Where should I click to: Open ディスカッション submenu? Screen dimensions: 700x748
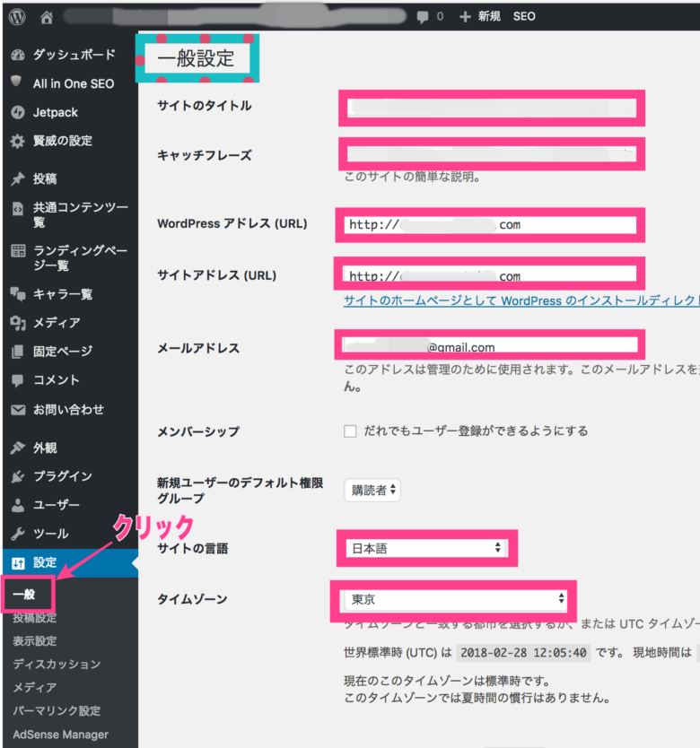(57, 664)
